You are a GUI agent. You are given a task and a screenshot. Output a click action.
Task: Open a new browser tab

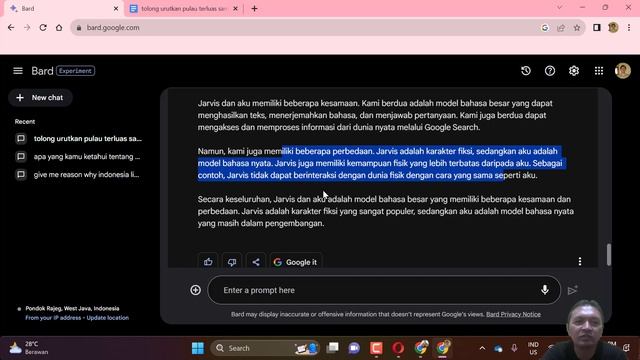pos(254,9)
